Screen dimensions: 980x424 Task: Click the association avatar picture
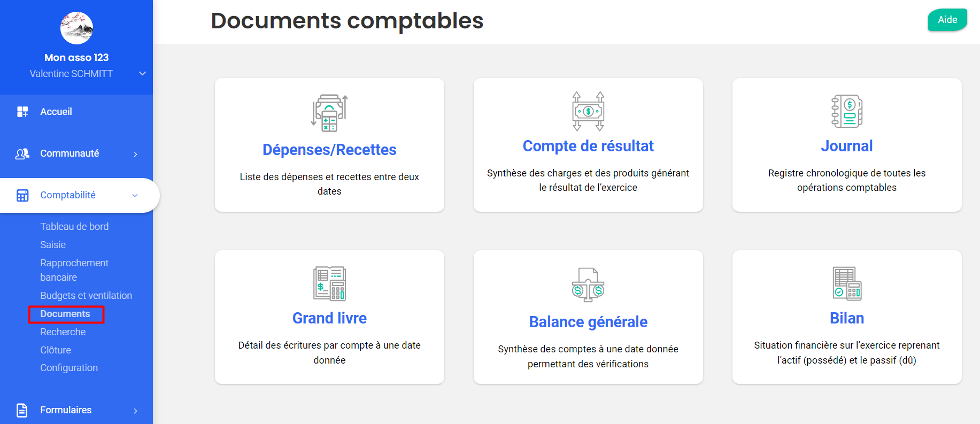76,28
